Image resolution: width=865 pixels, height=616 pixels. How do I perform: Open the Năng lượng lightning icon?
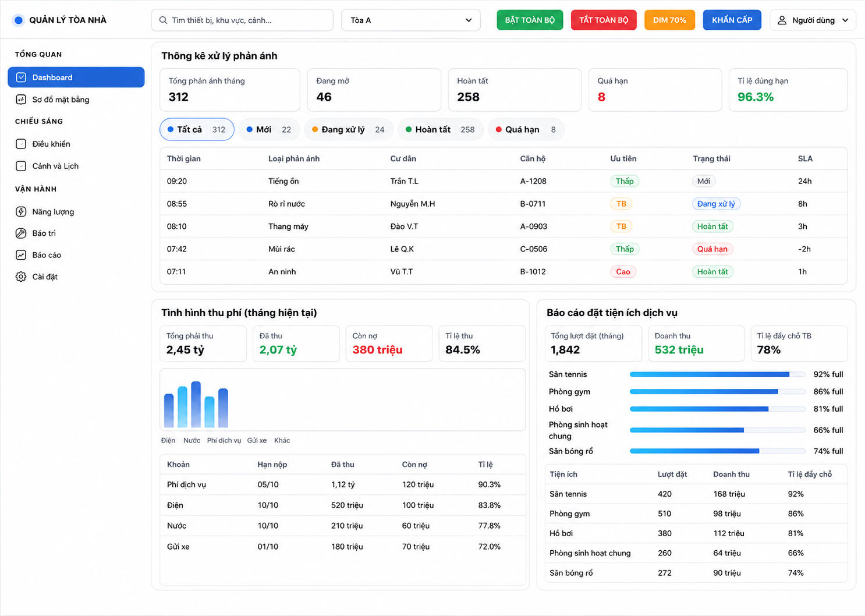(x=21, y=211)
